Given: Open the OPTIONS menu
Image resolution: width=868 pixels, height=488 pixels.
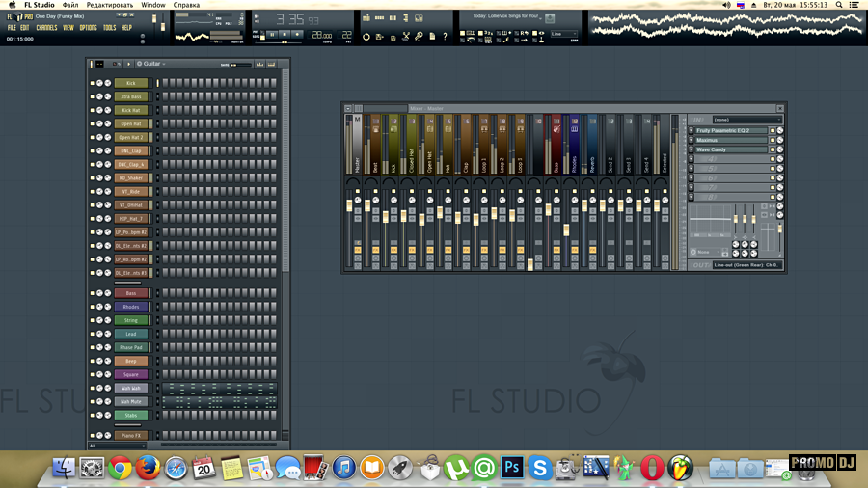Looking at the screenshot, I should 88,28.
